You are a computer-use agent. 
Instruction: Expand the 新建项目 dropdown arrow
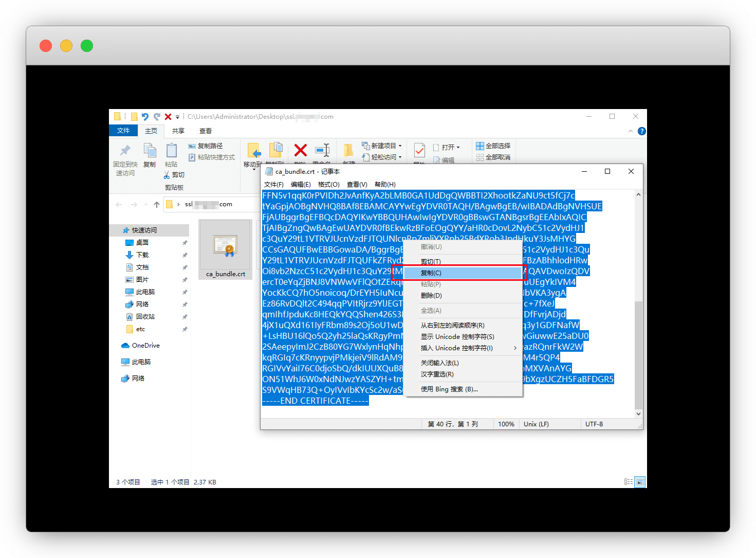pos(400,146)
